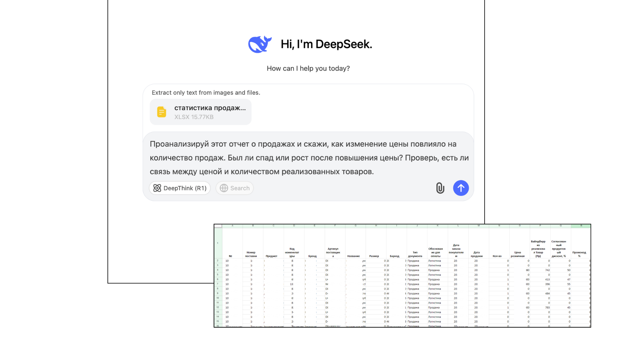Click the "How can I help you today?" text

(308, 68)
